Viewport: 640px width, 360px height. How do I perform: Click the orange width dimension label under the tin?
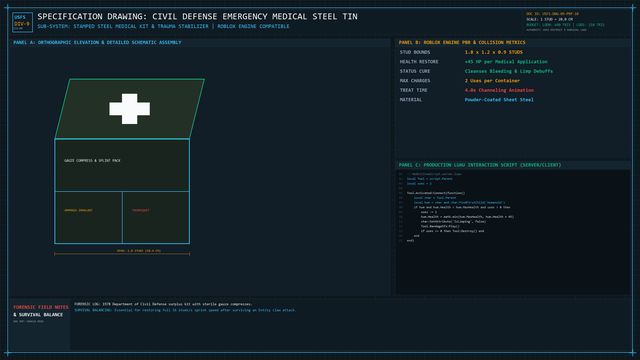click(139, 251)
